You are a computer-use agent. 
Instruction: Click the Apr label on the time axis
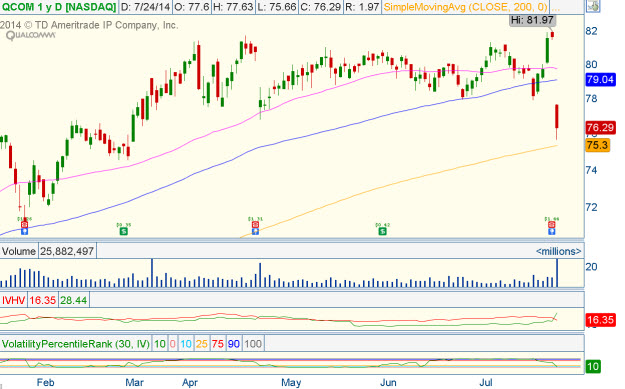pyautogui.click(x=190, y=383)
